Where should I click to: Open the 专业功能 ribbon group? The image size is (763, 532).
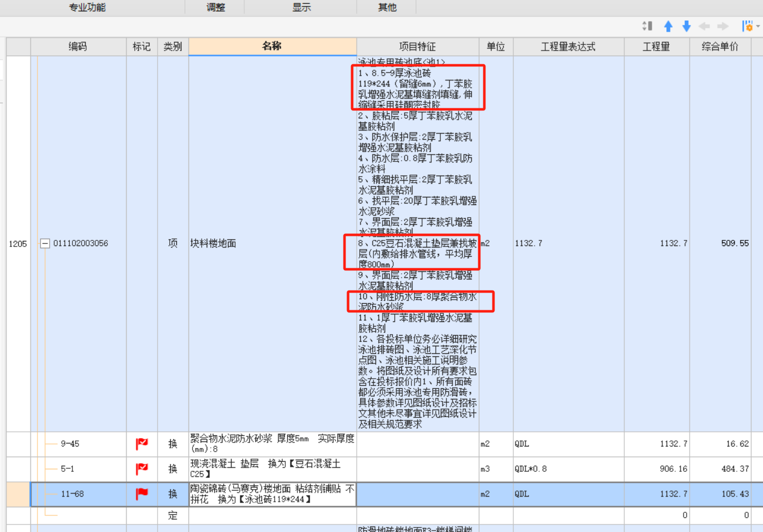coord(87,7)
